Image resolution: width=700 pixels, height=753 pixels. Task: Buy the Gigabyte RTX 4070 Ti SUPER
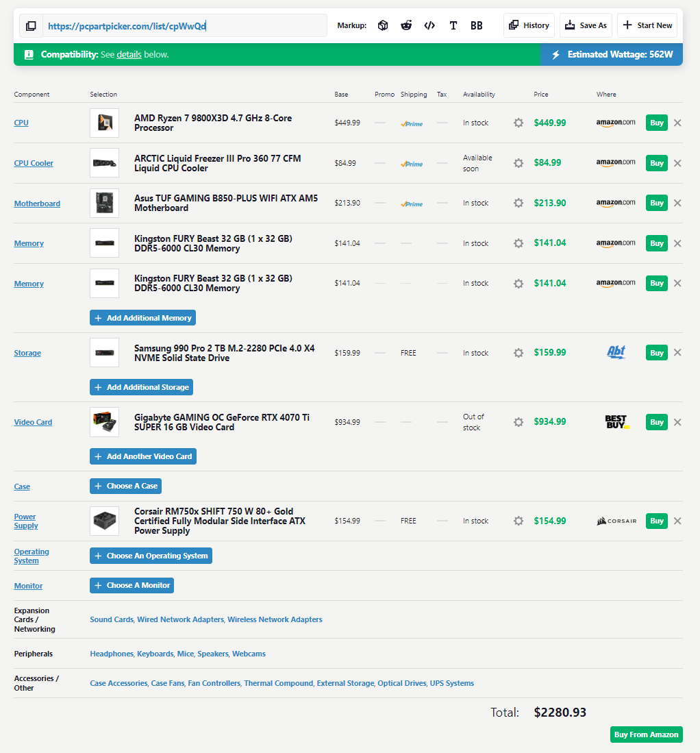pyautogui.click(x=657, y=422)
